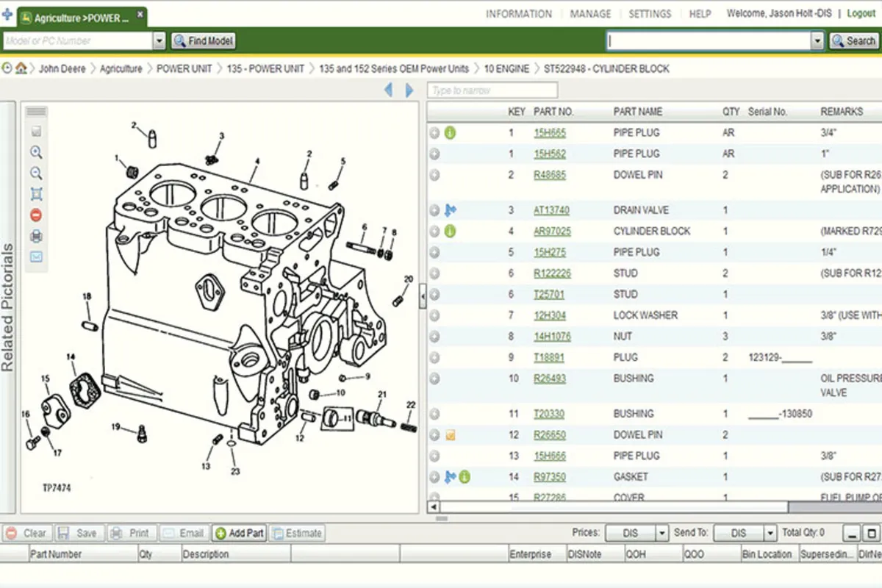
Task: Open part number link 12H304
Action: tap(550, 315)
